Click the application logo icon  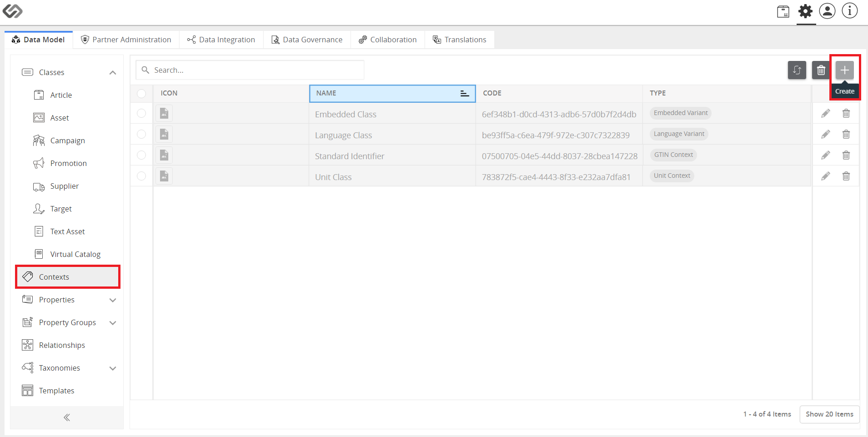(12, 11)
